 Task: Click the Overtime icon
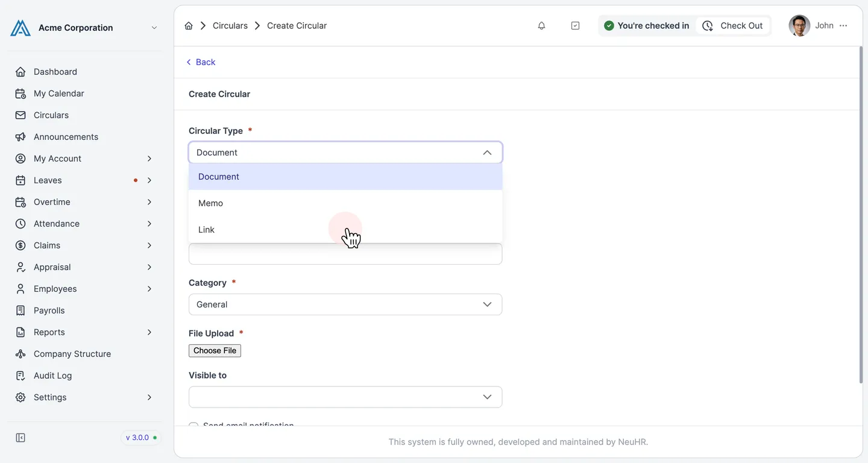tap(20, 202)
